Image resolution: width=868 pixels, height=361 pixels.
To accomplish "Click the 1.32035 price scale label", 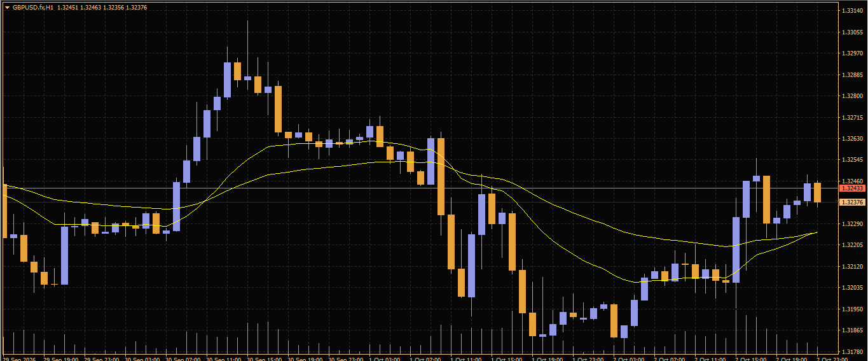I will click(x=852, y=287).
